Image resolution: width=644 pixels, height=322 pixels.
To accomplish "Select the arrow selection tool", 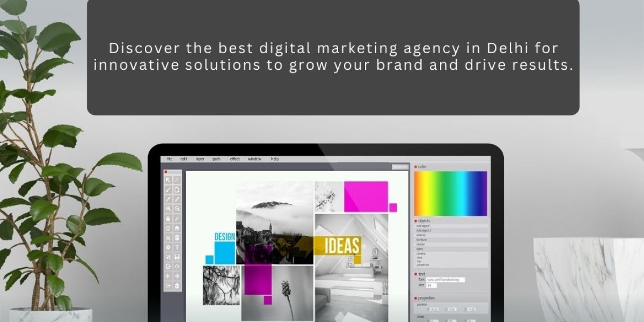I will pyautogui.click(x=168, y=180).
